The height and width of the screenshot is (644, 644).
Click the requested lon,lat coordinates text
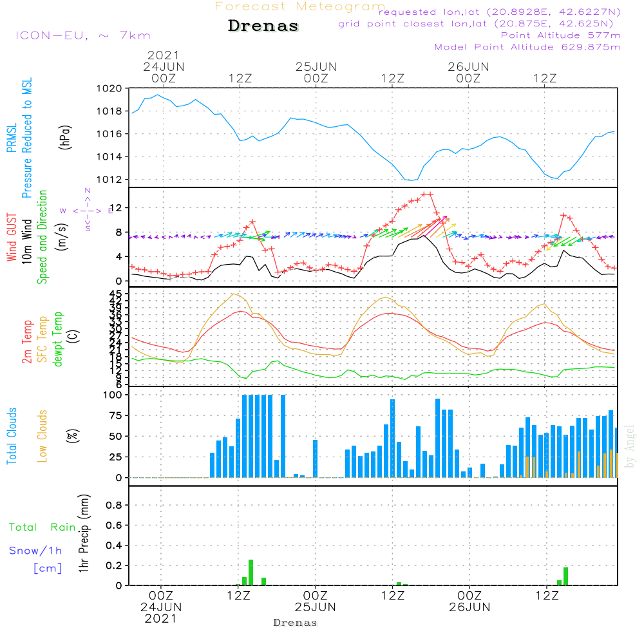click(x=500, y=12)
